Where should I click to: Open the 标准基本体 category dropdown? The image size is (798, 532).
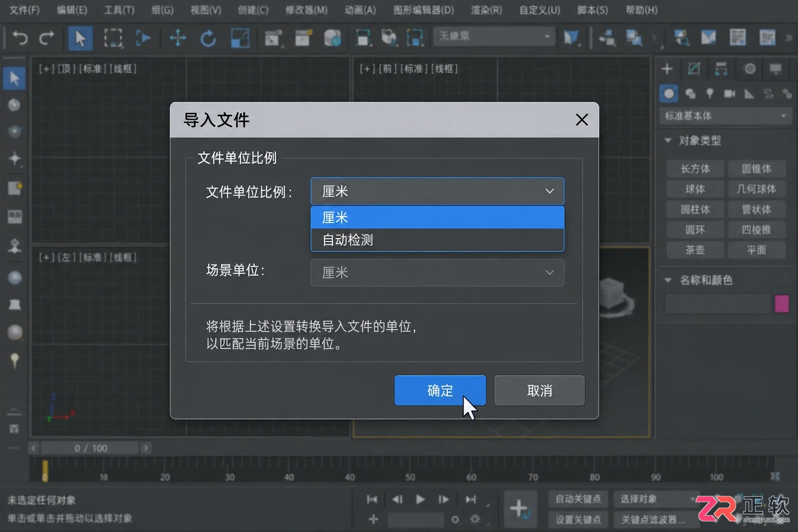tap(725, 116)
